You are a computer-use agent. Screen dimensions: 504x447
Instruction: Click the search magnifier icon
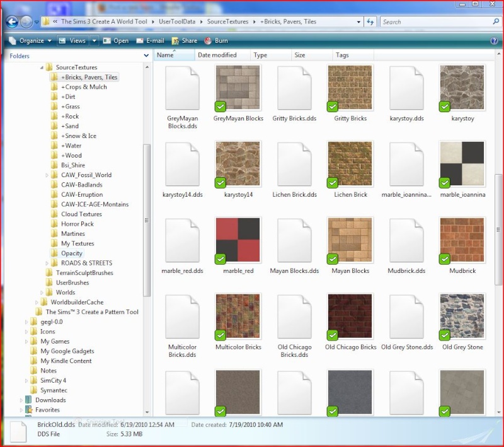496,21
